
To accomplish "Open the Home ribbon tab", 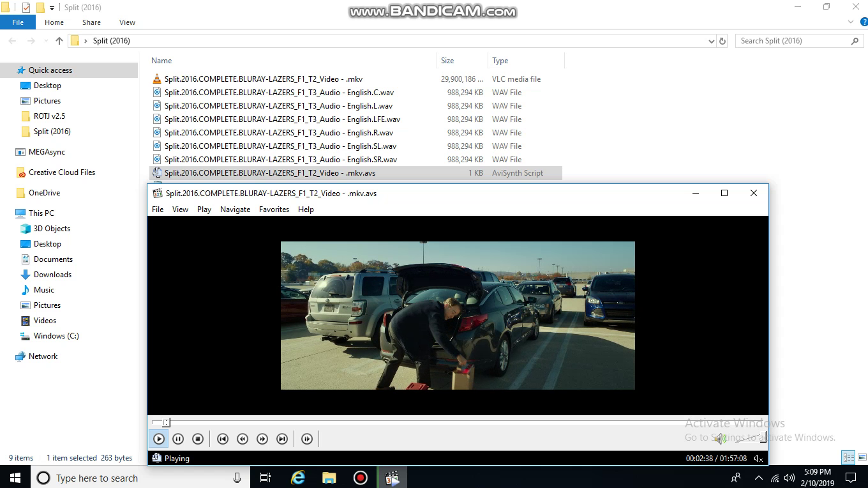I will (54, 22).
